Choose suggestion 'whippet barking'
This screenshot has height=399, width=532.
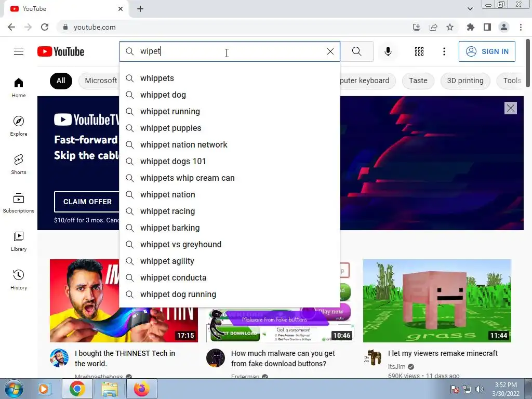229,228
